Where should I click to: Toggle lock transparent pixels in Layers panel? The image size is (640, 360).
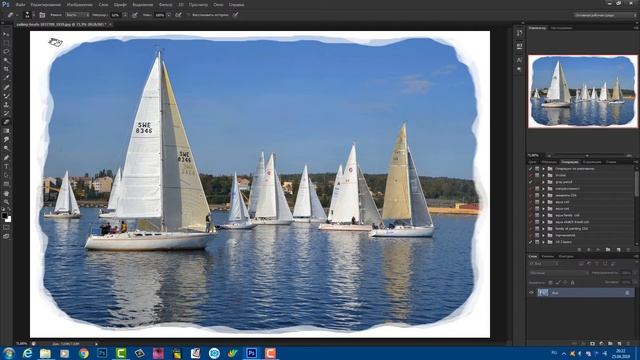(x=550, y=282)
